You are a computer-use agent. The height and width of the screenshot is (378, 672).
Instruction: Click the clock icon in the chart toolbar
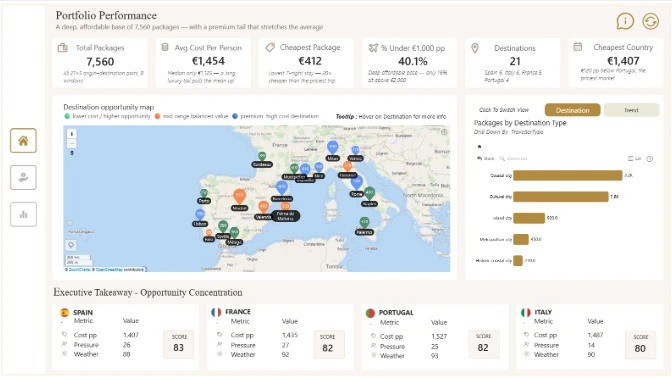[650, 159]
